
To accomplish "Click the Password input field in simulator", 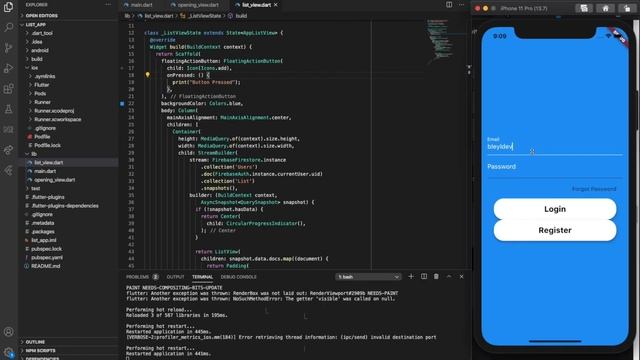I will pyautogui.click(x=555, y=167).
